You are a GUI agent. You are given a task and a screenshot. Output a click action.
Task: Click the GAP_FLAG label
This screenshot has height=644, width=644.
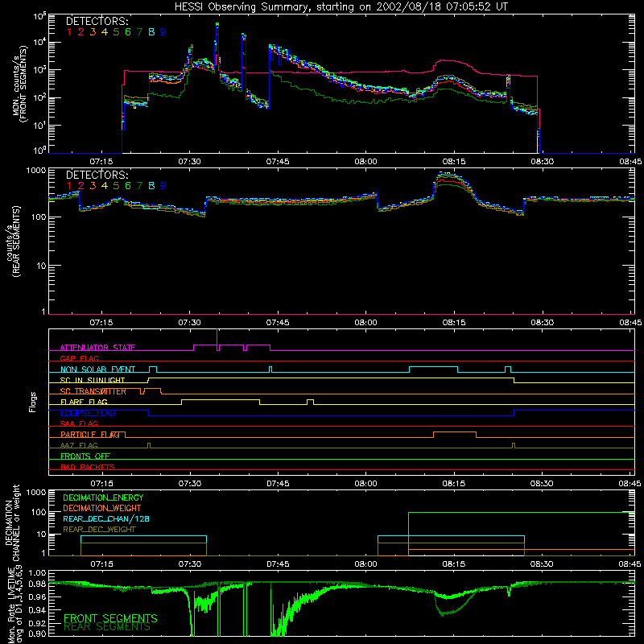point(79,358)
